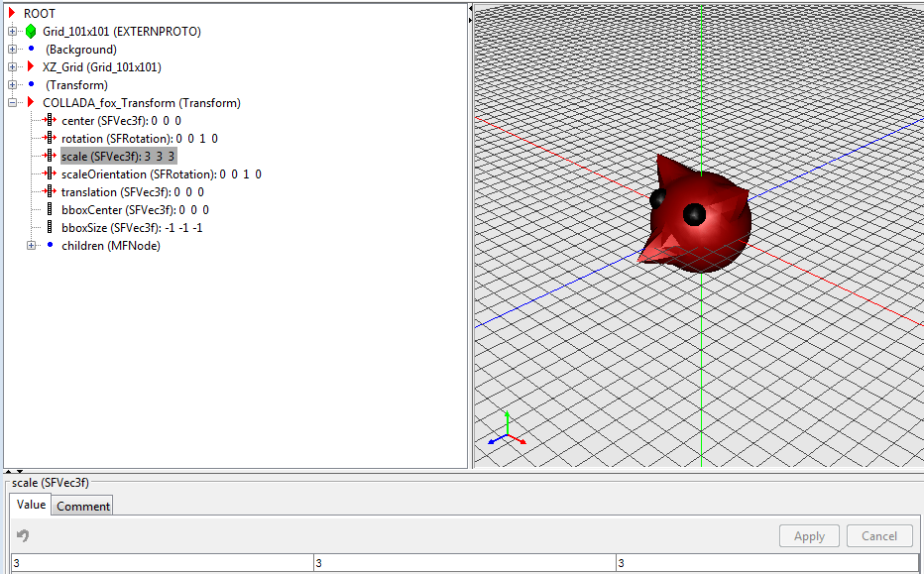Switch to the Value tab
Viewport: 924px width, 574px height.
tap(31, 505)
